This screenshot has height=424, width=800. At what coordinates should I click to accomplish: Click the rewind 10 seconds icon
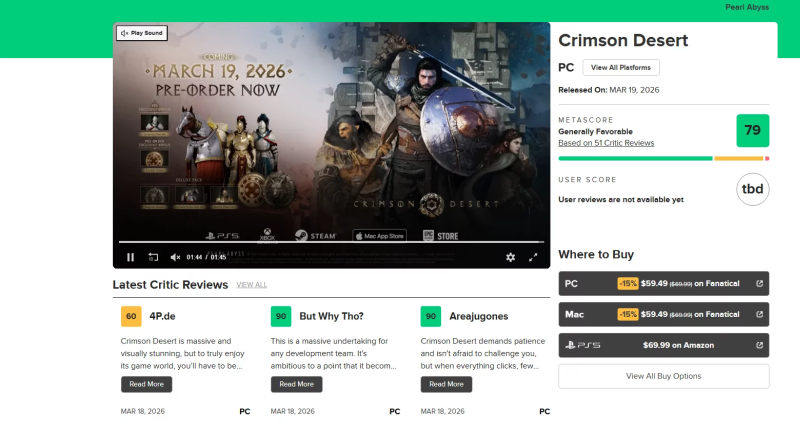coord(153,257)
